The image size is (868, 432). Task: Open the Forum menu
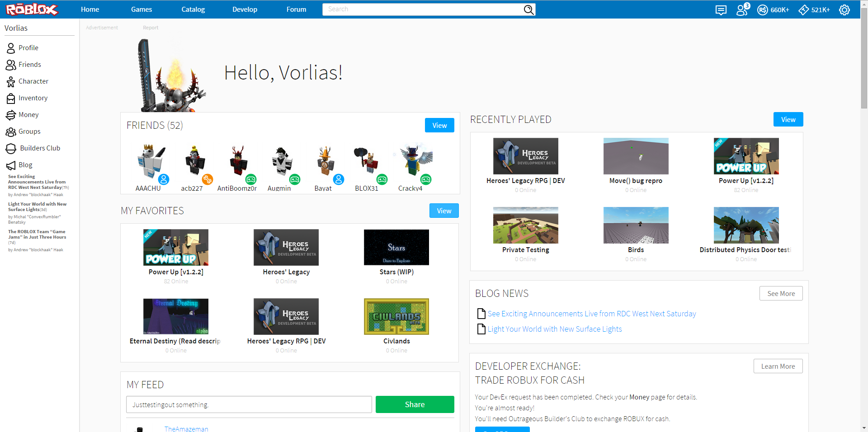click(x=296, y=9)
